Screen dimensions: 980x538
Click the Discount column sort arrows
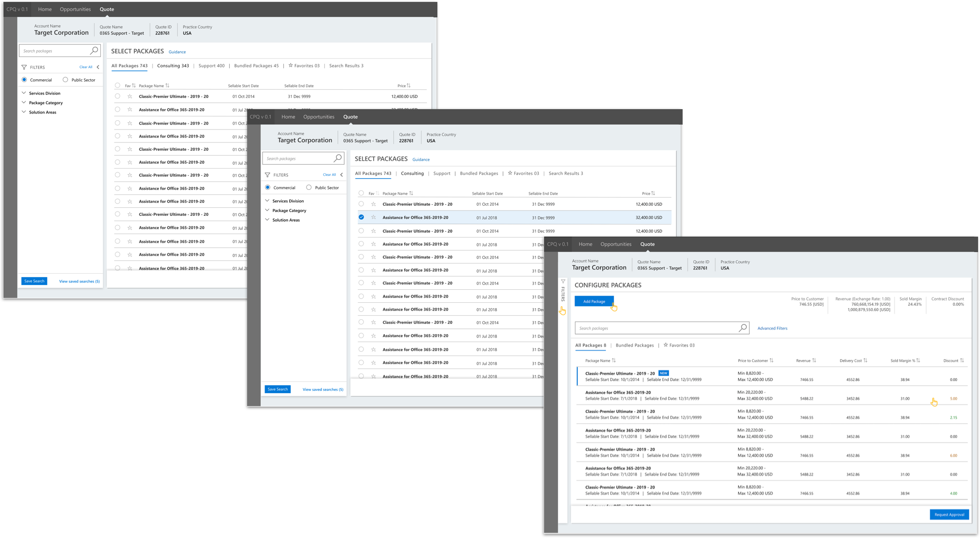coord(962,360)
